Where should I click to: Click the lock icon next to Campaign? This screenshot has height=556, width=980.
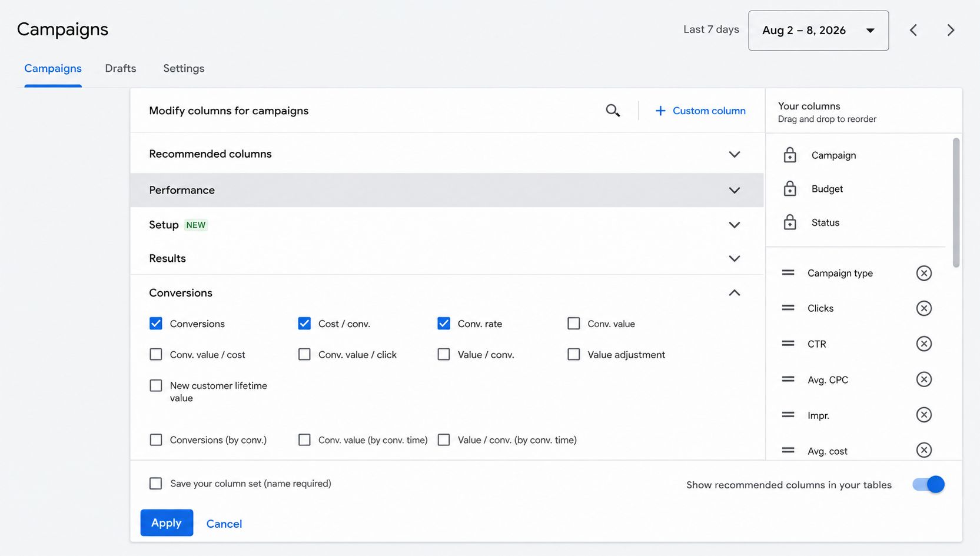pyautogui.click(x=790, y=155)
